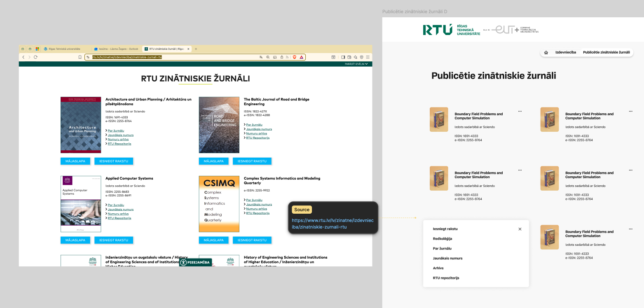Close the popup menu with the X
The height and width of the screenshot is (308, 644).
coord(520,229)
